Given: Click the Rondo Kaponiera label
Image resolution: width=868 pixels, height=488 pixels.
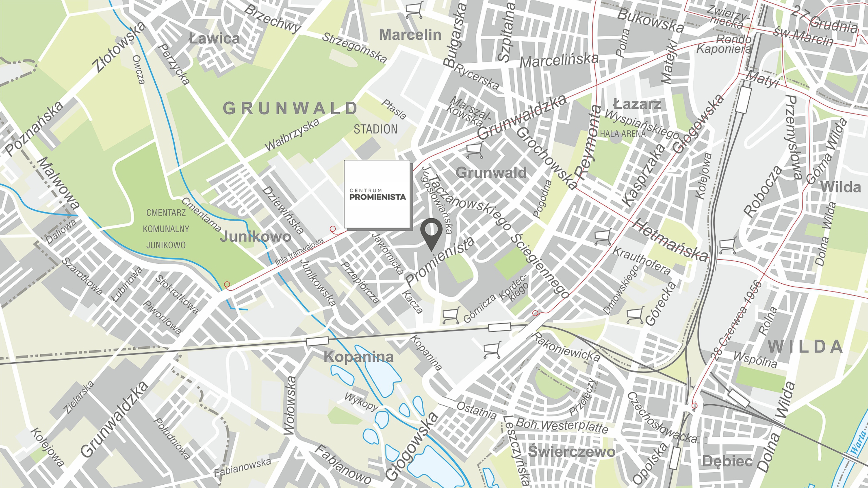Looking at the screenshot, I should click(724, 44).
